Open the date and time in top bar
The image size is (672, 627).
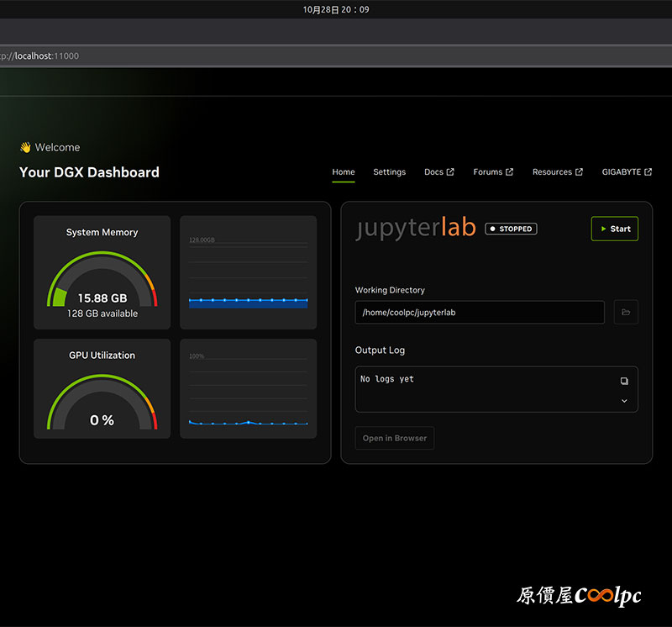(336, 10)
